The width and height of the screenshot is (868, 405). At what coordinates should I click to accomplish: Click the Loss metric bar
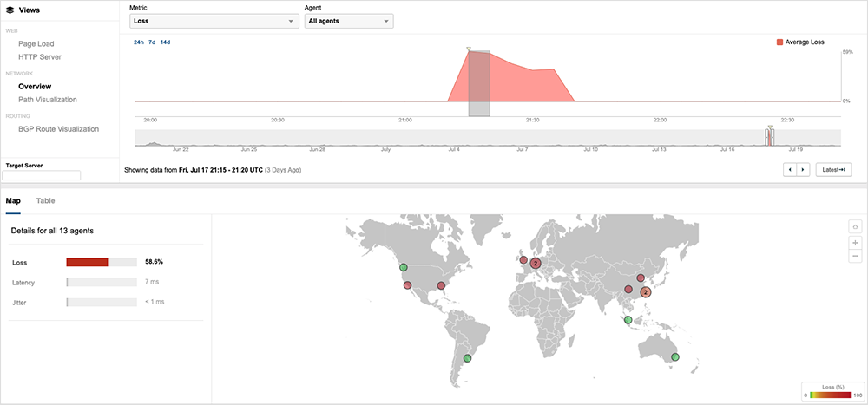point(102,261)
